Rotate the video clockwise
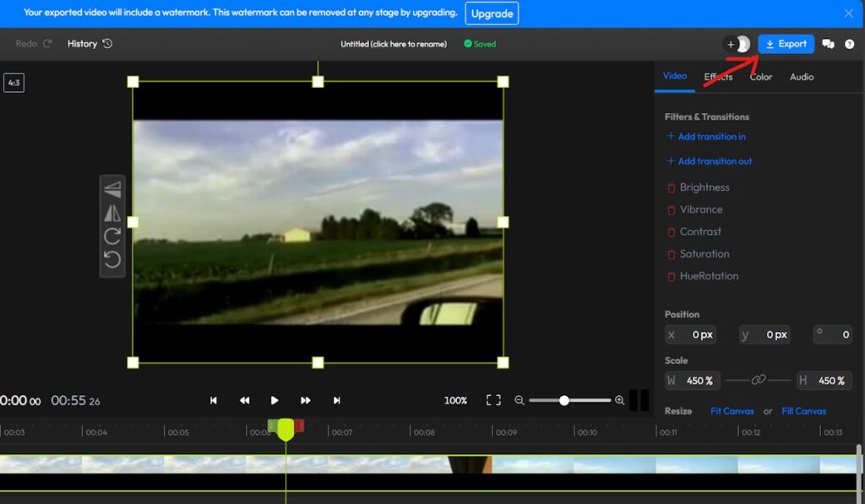This screenshot has height=504, width=865. tap(112, 236)
